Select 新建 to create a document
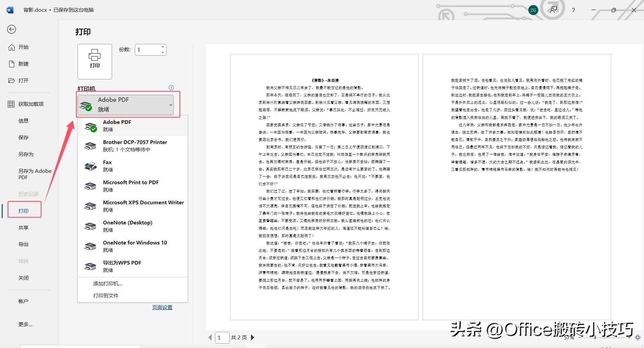Viewport: 644px width, 348px height. coord(19,64)
